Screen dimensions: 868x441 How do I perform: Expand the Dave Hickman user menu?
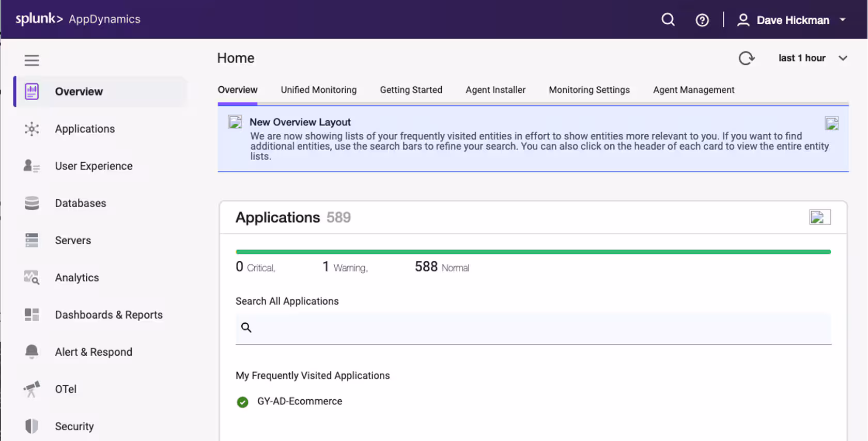pos(792,20)
